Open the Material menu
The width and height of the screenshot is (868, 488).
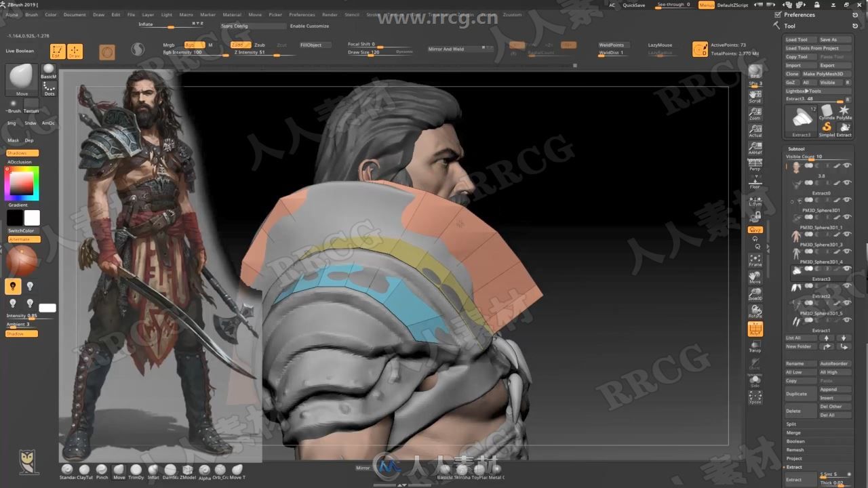click(x=232, y=14)
